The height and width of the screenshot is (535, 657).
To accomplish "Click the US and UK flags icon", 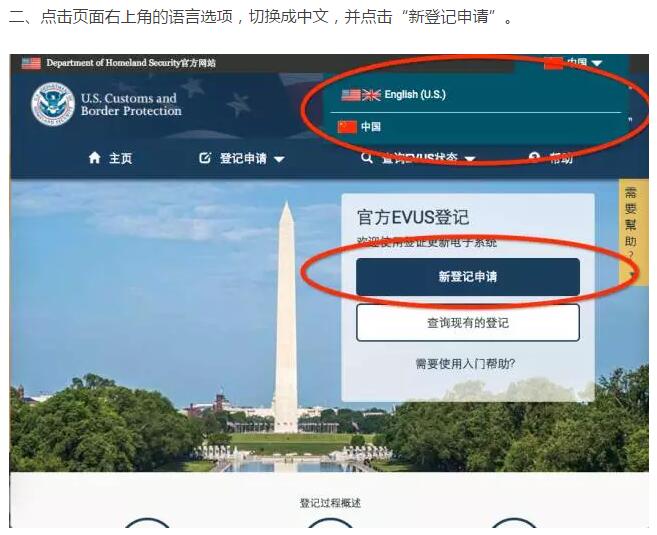I will point(361,95).
